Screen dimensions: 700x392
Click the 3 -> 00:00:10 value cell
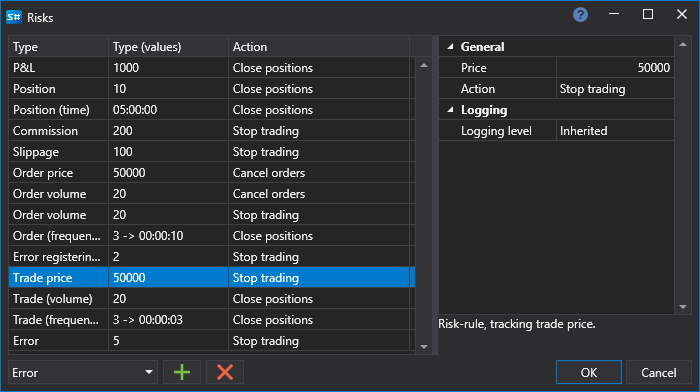168,236
